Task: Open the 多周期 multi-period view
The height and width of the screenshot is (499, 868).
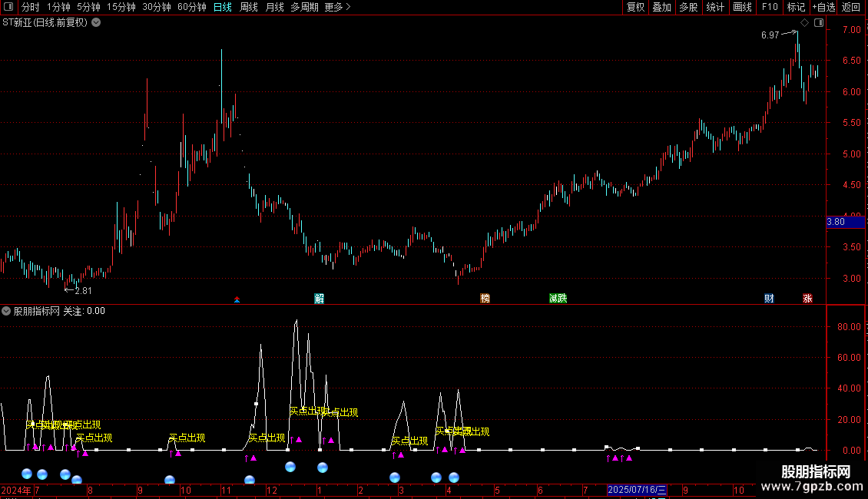Action: coord(304,7)
